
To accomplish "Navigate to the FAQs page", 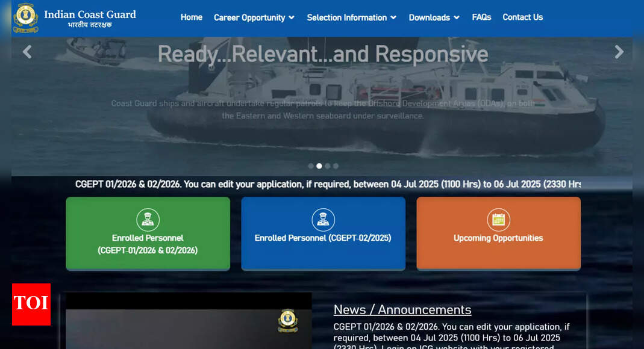I will 481,17.
